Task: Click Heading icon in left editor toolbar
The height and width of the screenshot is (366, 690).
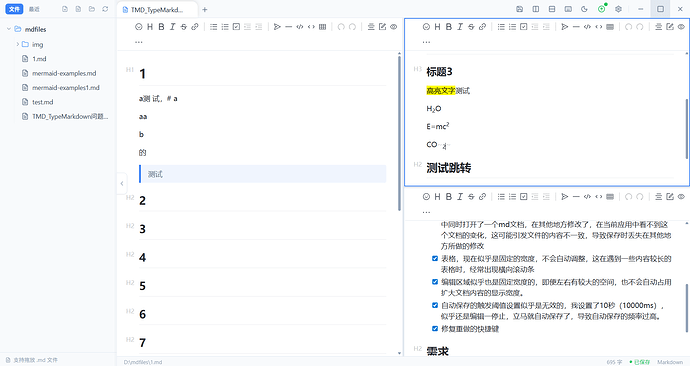Action: [x=150, y=27]
